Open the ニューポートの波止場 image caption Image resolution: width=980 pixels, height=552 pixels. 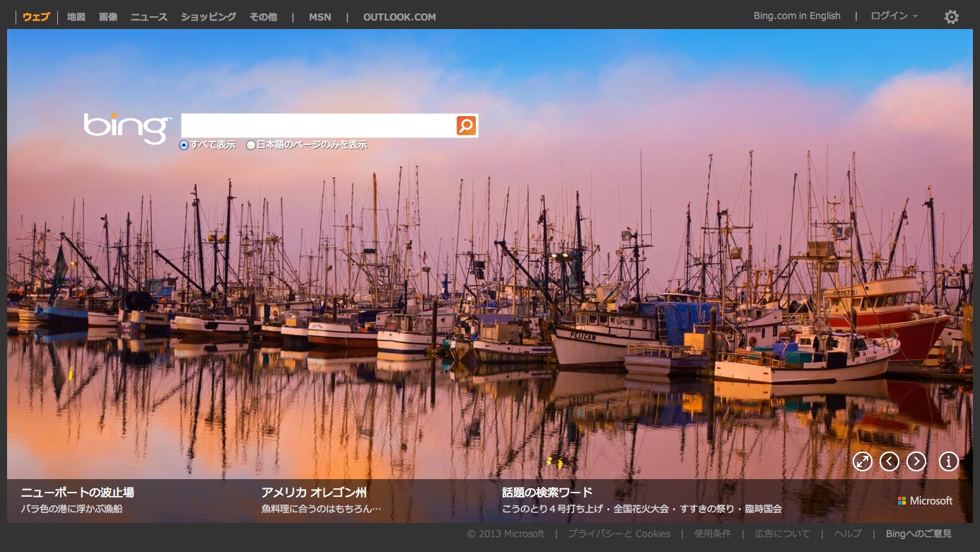(77, 493)
